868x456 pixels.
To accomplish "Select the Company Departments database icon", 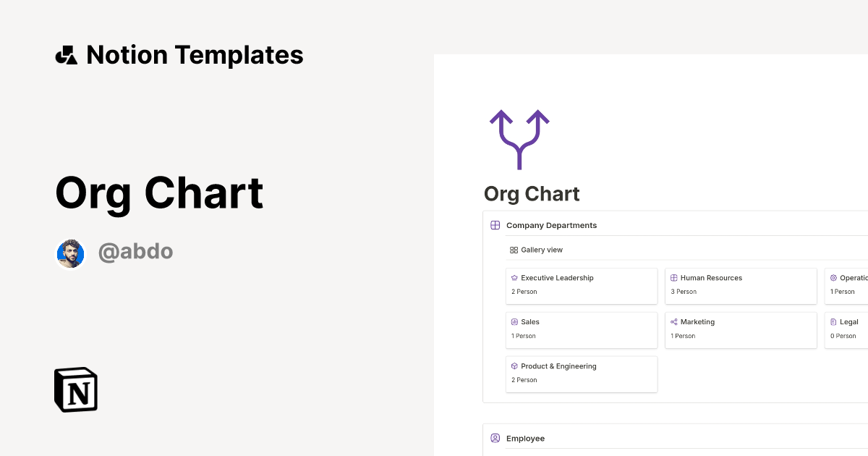I will (495, 225).
